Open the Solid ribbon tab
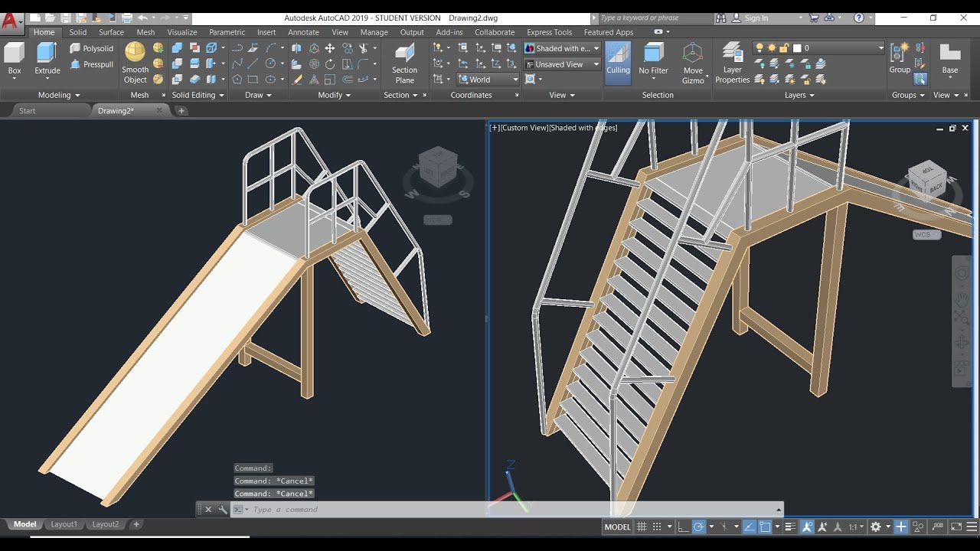 [x=77, y=32]
